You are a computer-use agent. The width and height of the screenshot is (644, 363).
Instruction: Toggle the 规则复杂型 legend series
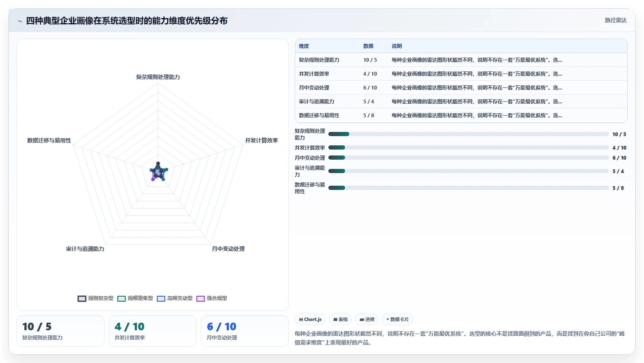[96, 298]
